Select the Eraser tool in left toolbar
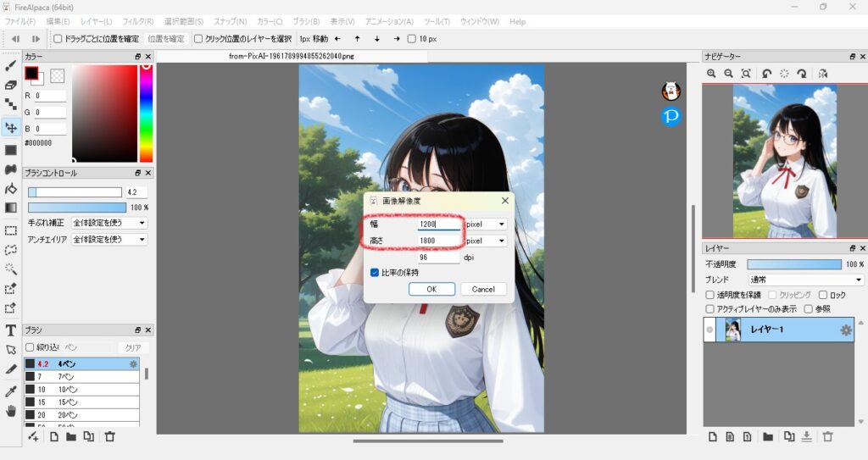This screenshot has width=868, height=460. 11,85
